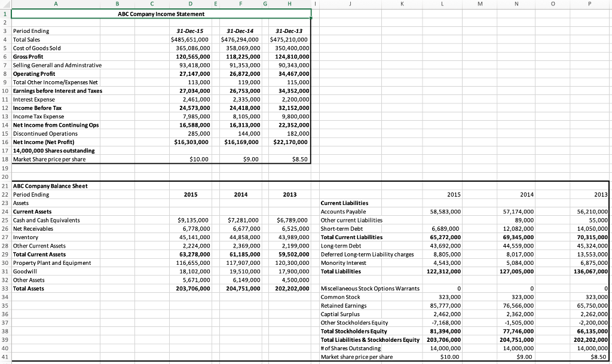Select the ABC Company Income Statement title cell
Screen dimensions: 612x364
click(160, 13)
